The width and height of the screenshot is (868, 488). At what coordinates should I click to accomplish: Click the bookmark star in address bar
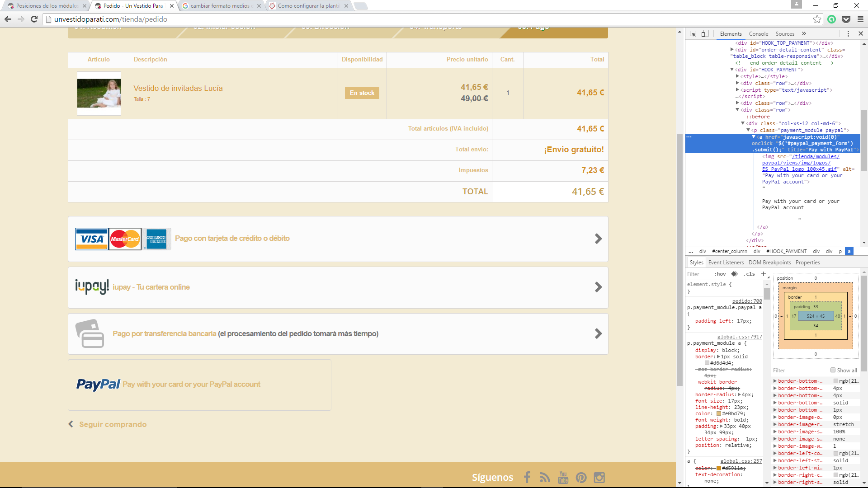coord(817,19)
